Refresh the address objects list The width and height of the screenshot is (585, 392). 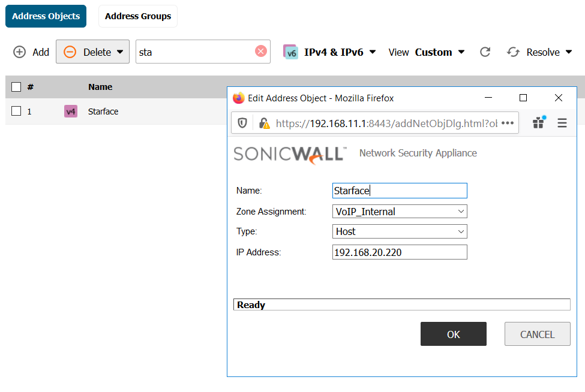(485, 52)
